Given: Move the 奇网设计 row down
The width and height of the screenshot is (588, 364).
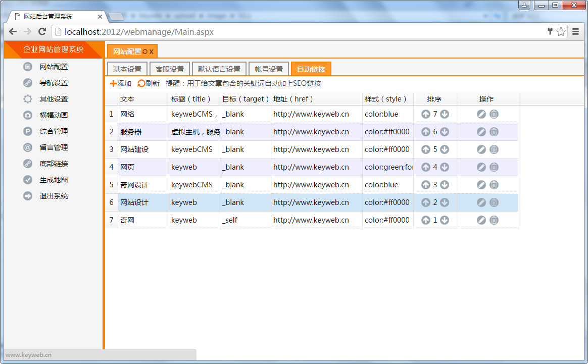Looking at the screenshot, I should click(445, 185).
